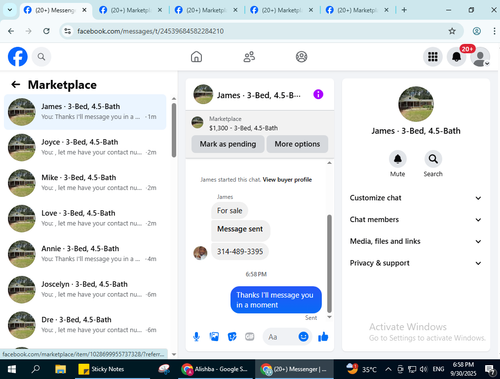Open the Windows Start button
The image size is (500, 379).
12,369
